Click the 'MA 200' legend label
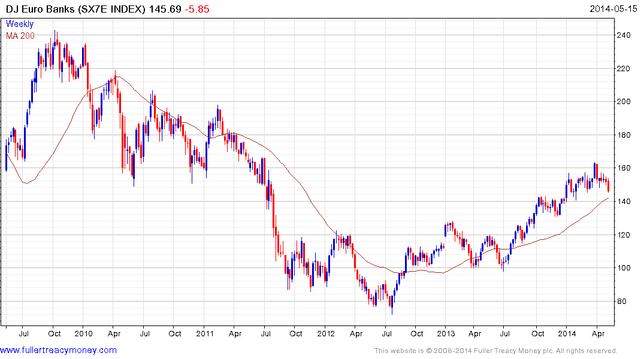 (20, 36)
